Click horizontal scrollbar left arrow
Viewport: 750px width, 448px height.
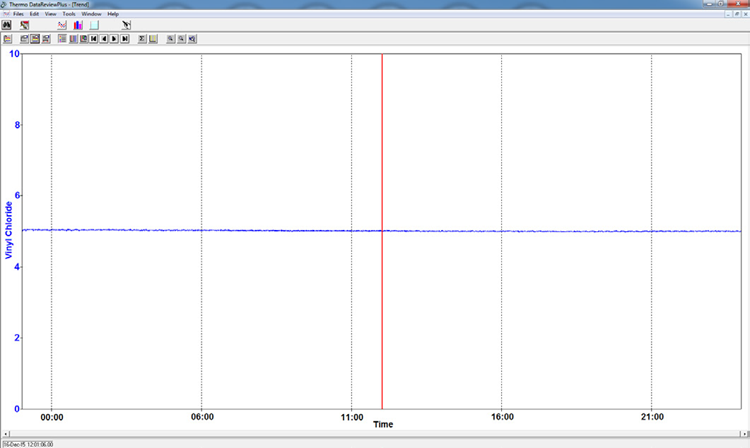point(6,434)
